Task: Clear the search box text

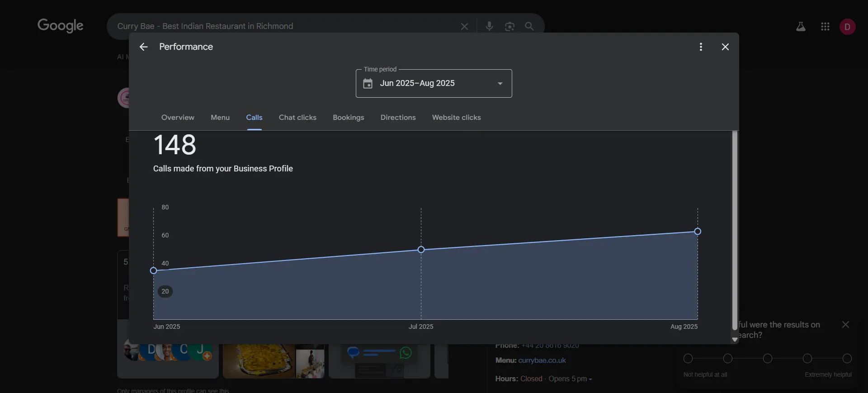Action: (464, 27)
